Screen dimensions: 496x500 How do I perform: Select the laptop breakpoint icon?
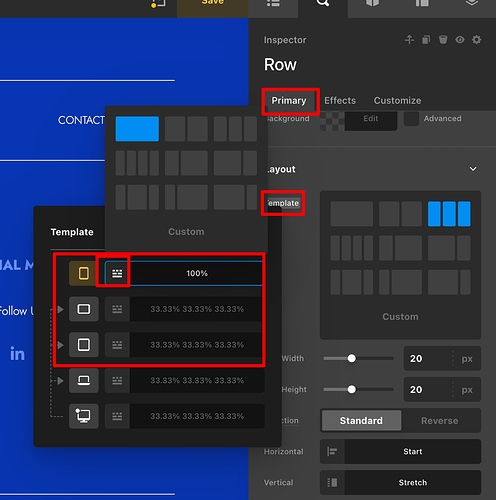point(83,380)
